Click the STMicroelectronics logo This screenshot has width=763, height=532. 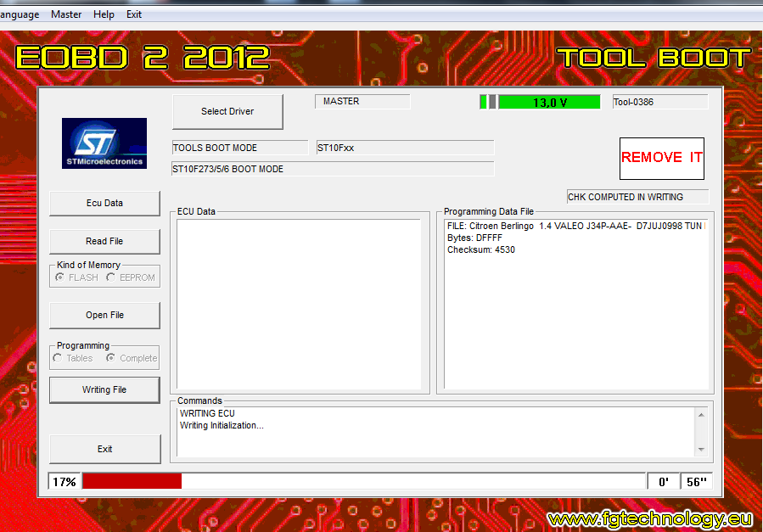(x=104, y=143)
